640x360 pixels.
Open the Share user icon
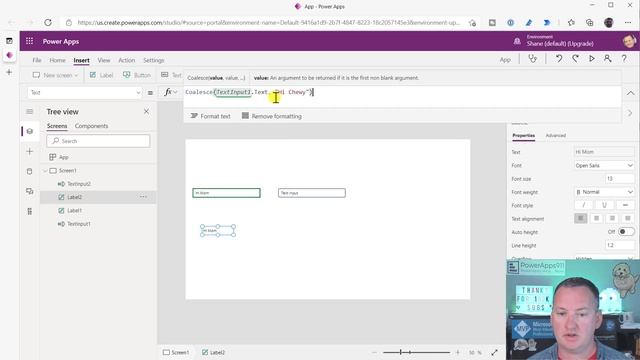pos(607,59)
